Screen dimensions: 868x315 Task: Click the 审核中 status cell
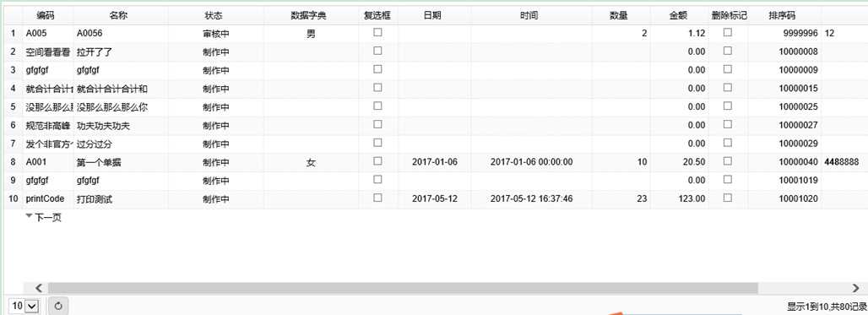[x=216, y=34]
